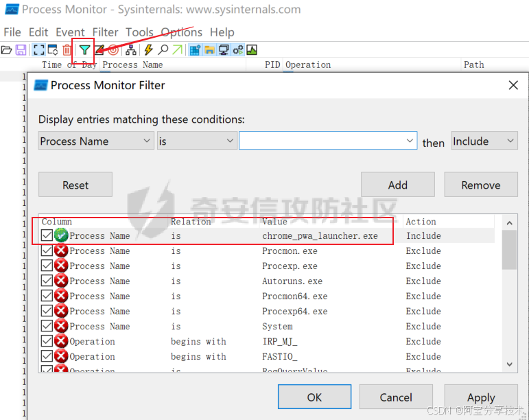Click the Remove button
Screen dimensions: 529x420
pyautogui.click(x=481, y=185)
